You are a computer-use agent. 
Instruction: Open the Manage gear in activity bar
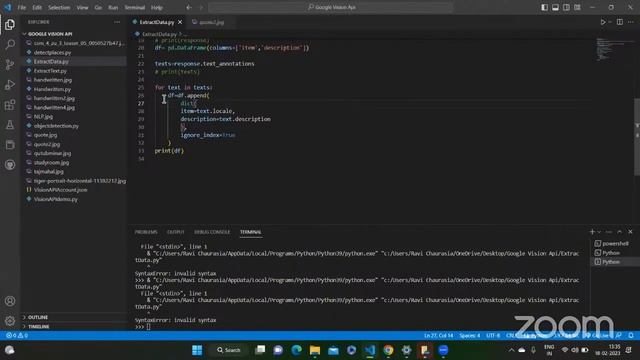coord(10,321)
